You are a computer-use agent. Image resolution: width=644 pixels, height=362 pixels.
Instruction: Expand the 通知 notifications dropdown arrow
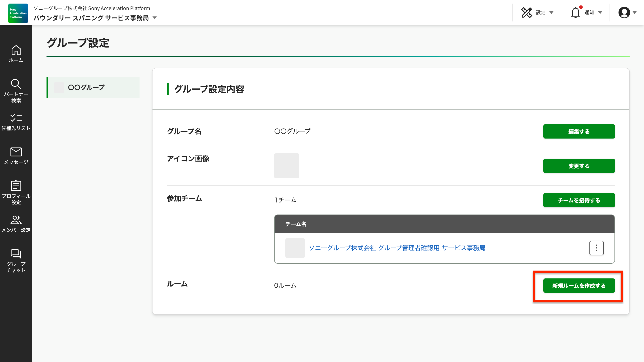click(600, 13)
